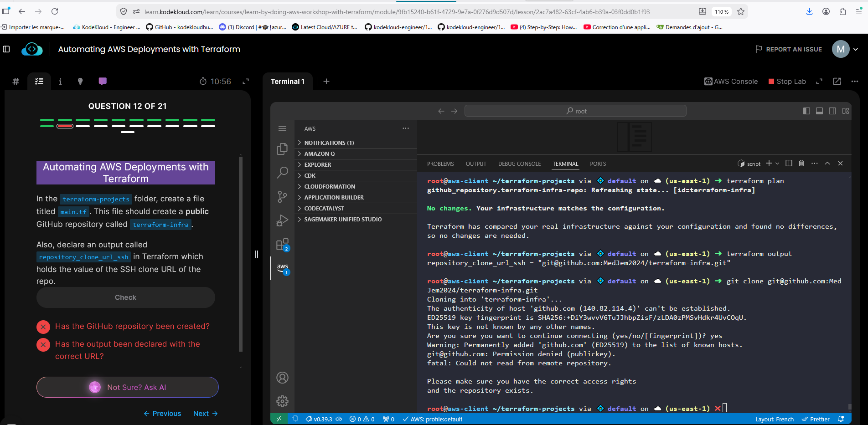Screen dimensions: 868x425
Task: Select Terminal 1 tab
Action: tap(287, 82)
